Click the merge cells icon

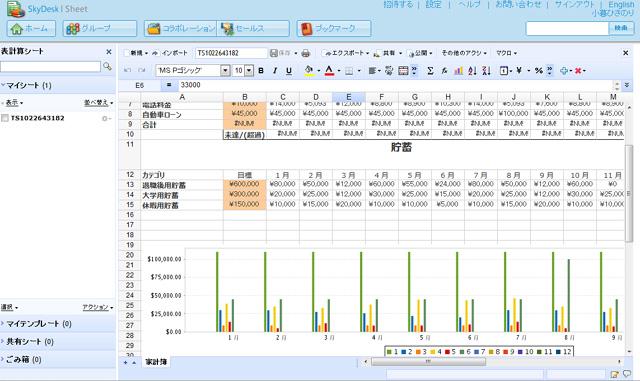click(403, 71)
